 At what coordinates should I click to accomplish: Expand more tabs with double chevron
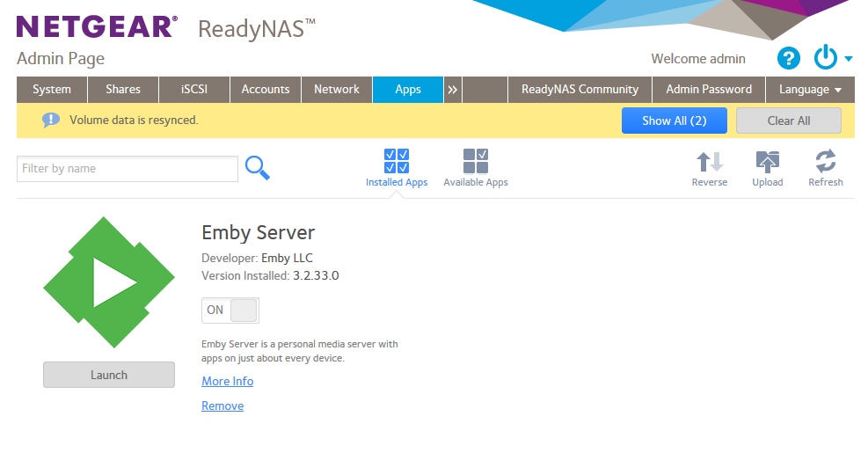pyautogui.click(x=452, y=90)
